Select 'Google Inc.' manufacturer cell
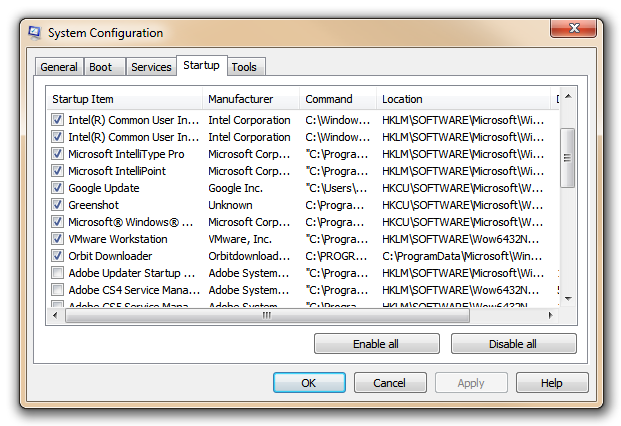This screenshot has width=621, height=426. [235, 188]
